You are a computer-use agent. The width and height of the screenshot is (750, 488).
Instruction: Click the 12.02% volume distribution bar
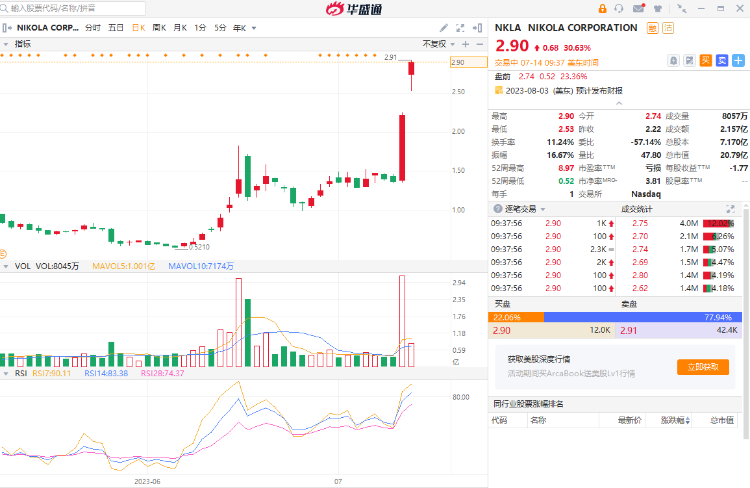[x=718, y=223]
